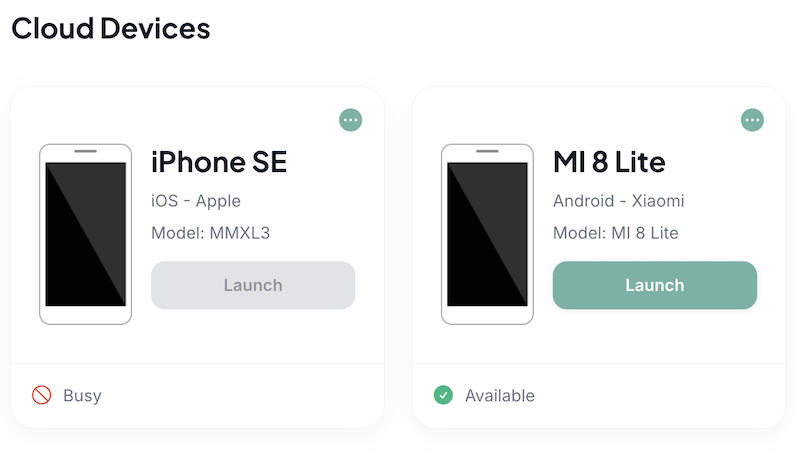800x462 pixels.
Task: Click the MI 8 Lite phone screen
Action: point(487,234)
